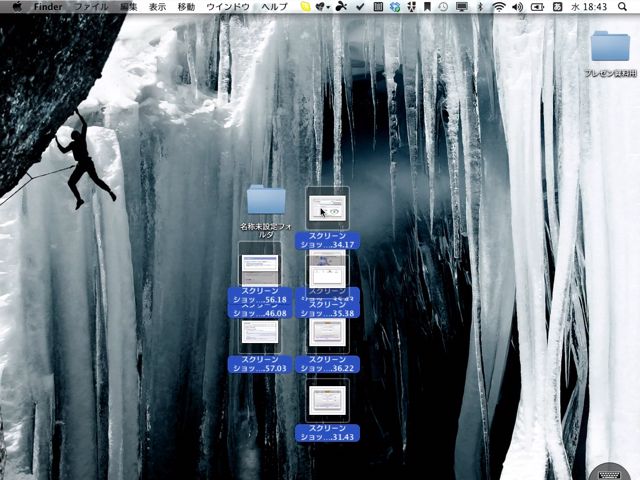Viewport: 640px width, 480px height.
Task: Select thumbnail of screenshot ending 31.43
Action: [327, 400]
